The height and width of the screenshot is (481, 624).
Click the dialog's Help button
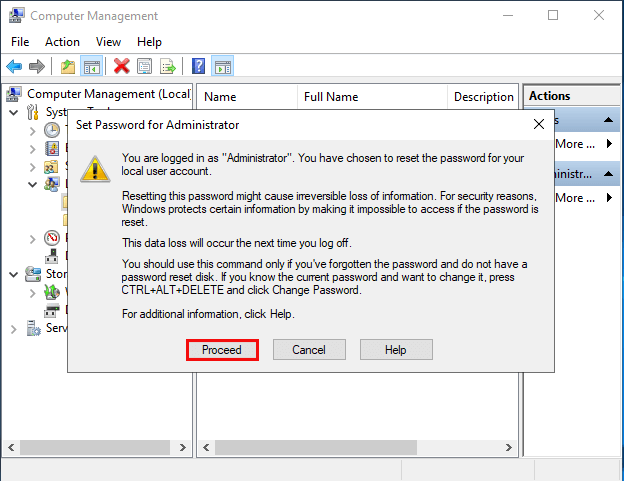[x=396, y=350]
